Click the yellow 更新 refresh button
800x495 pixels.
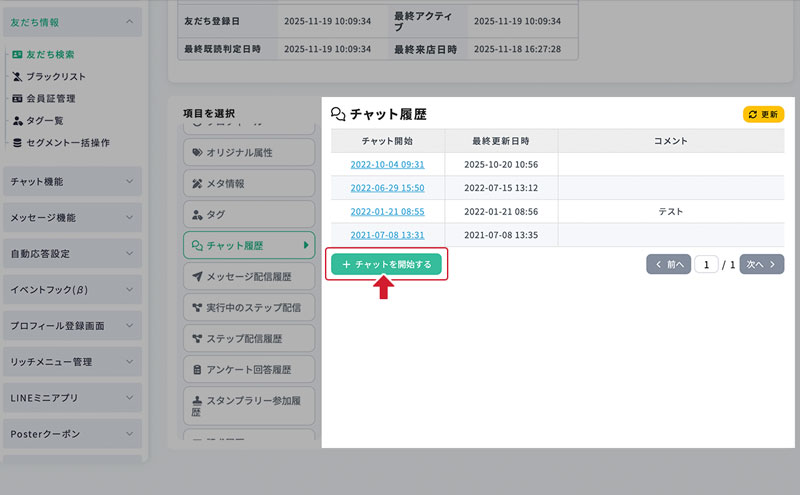coord(763,115)
